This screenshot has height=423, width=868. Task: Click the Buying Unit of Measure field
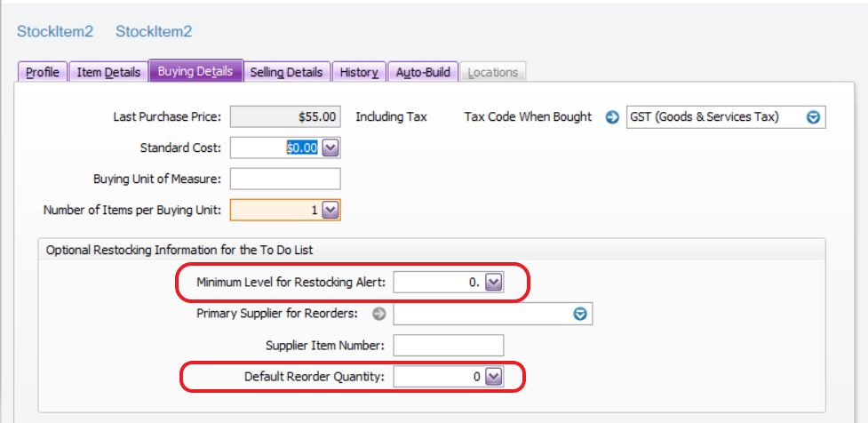coord(284,180)
